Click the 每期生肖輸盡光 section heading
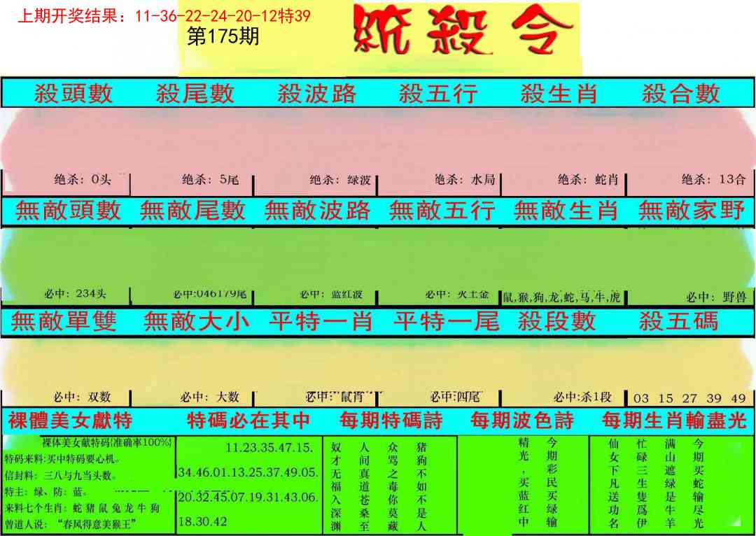The height and width of the screenshot is (536, 756). coord(674,421)
